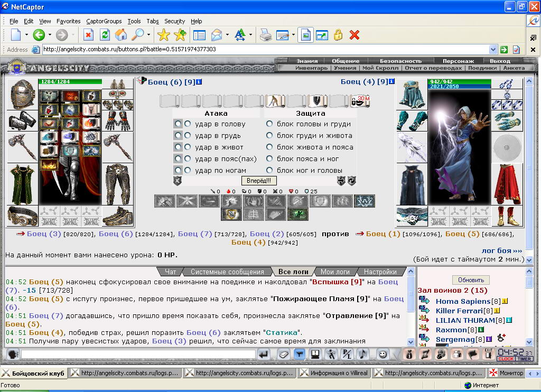Switch to the Мои логи tab
Screen dimensions: 541x392
pyautogui.click(x=335, y=272)
